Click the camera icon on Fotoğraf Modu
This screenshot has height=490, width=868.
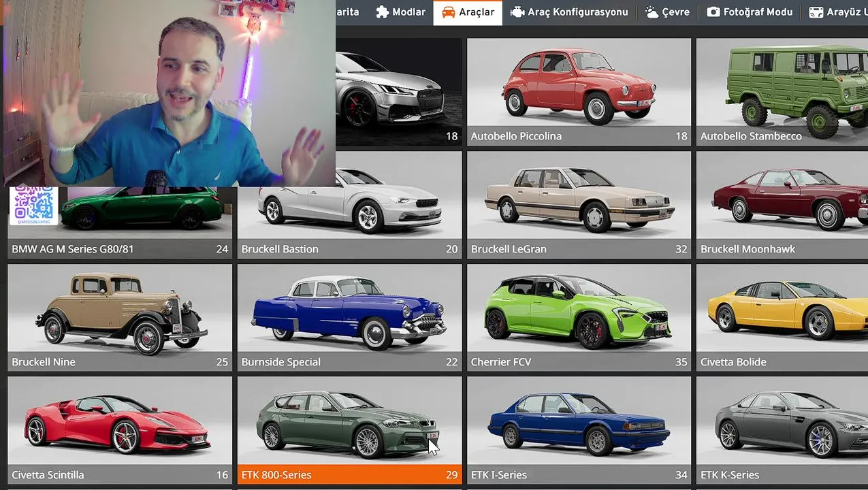[713, 12]
